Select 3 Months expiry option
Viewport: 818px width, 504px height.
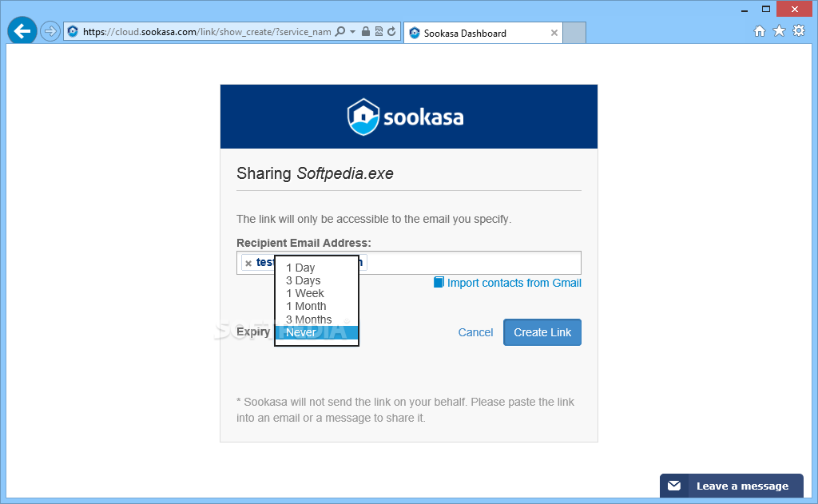tap(316, 319)
